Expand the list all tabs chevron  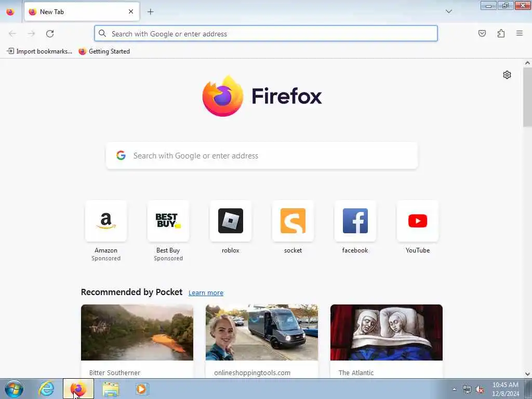coord(448,11)
